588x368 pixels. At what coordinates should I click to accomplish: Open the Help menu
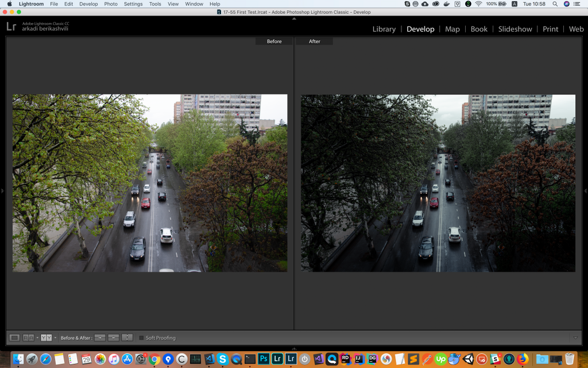[x=215, y=4]
